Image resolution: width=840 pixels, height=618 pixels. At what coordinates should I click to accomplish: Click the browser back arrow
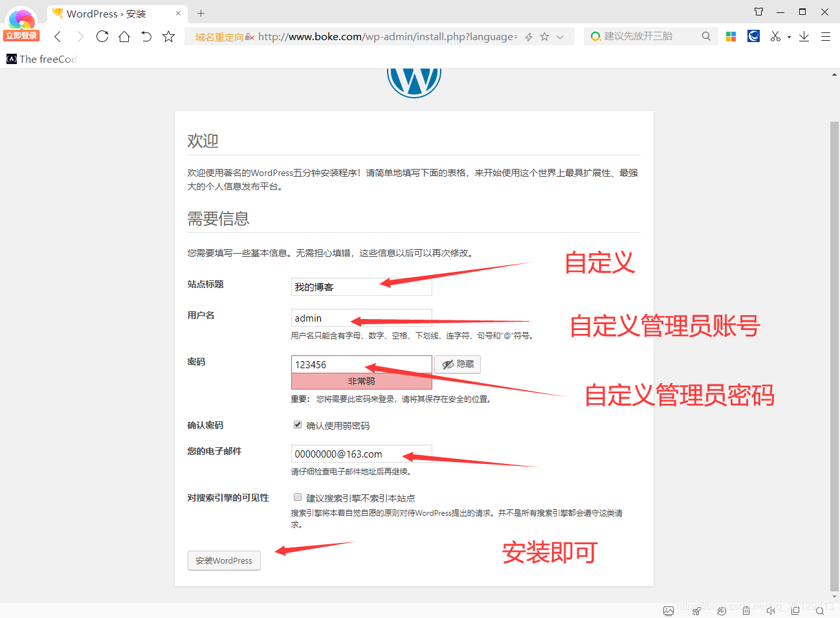(58, 37)
